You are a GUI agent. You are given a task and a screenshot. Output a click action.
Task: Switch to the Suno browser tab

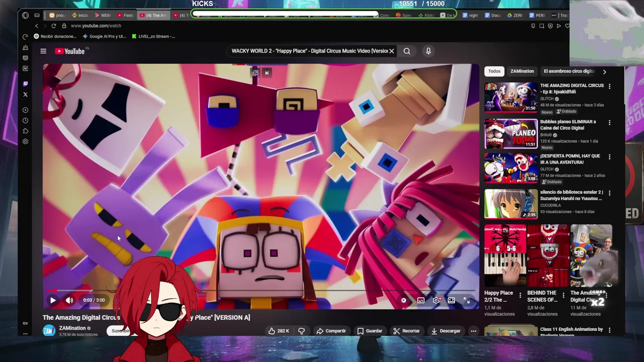tap(404, 15)
